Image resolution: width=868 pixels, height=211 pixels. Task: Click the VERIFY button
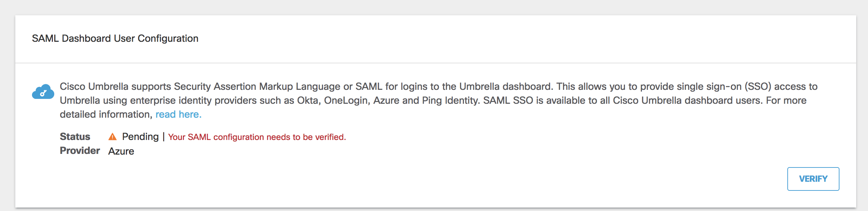(x=813, y=179)
